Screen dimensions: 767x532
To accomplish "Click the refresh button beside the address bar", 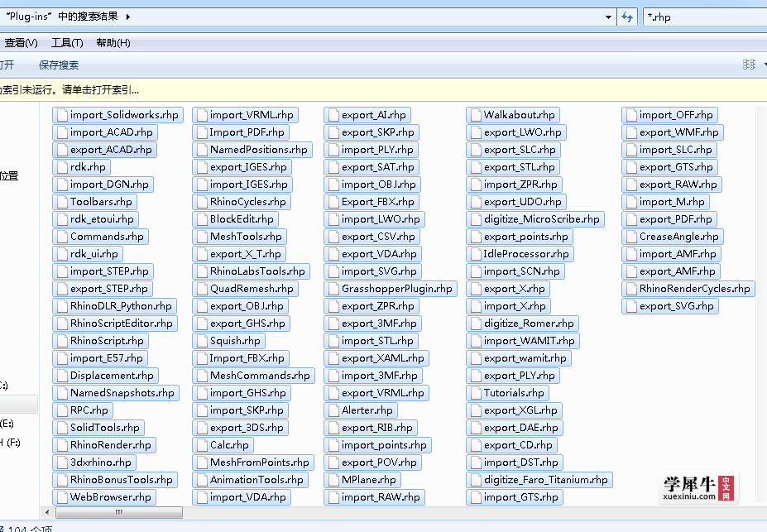I will pos(627,17).
